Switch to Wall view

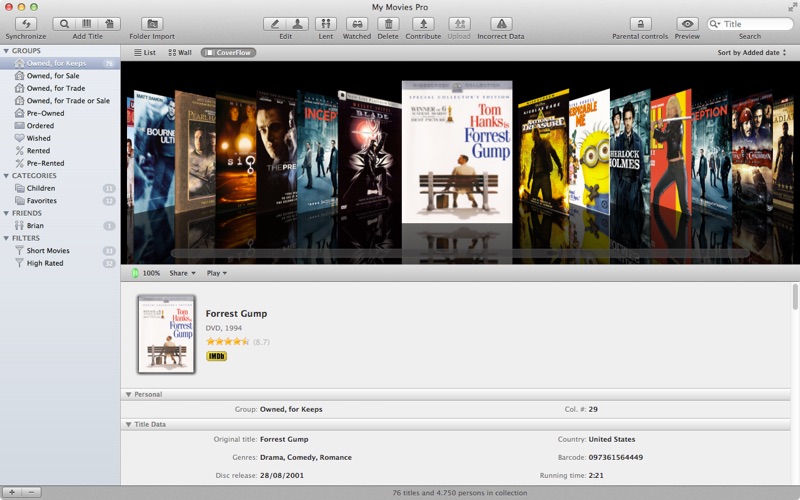[180, 52]
